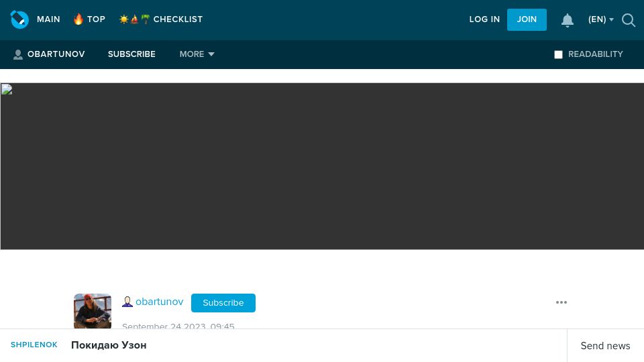Image resolution: width=644 pixels, height=362 pixels.
Task: Go to MAIN navigation item
Action: click(48, 19)
